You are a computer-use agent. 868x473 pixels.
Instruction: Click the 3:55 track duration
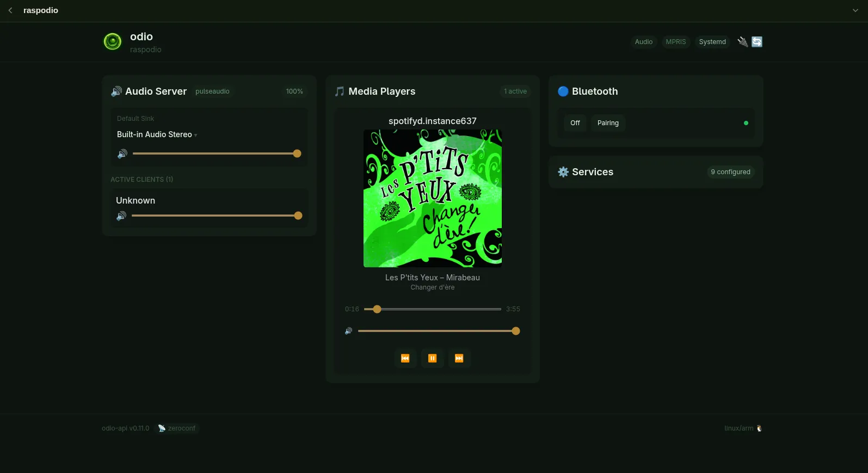click(x=513, y=309)
